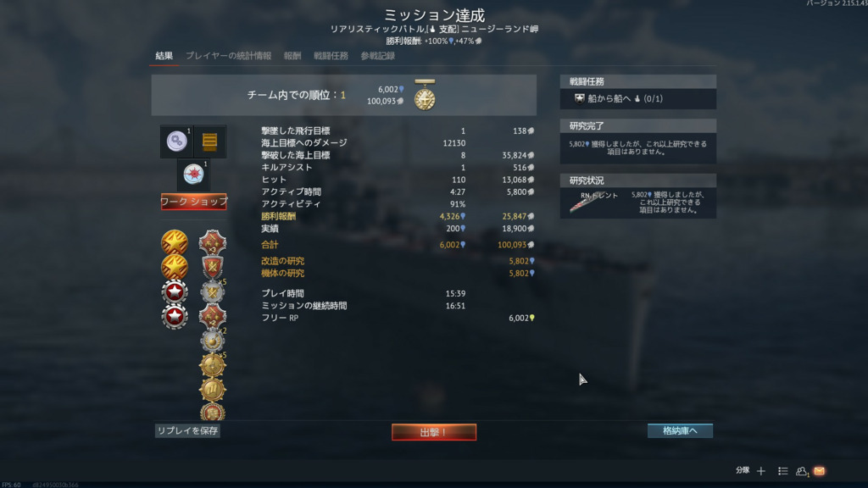Open the プレイヤーの統計情報 tab
Screen dimensions: 868x488
pos(228,56)
